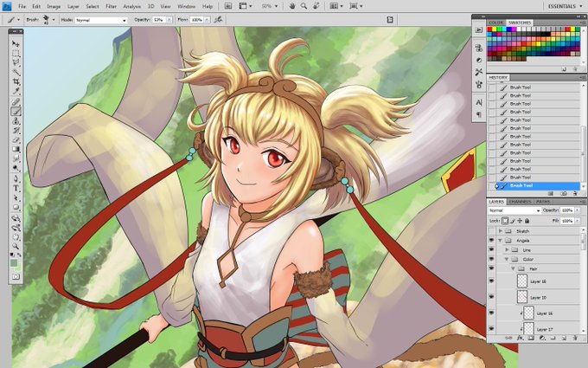Select the 3D Orbit tool
This screenshot has height=368, width=588.
click(16, 228)
